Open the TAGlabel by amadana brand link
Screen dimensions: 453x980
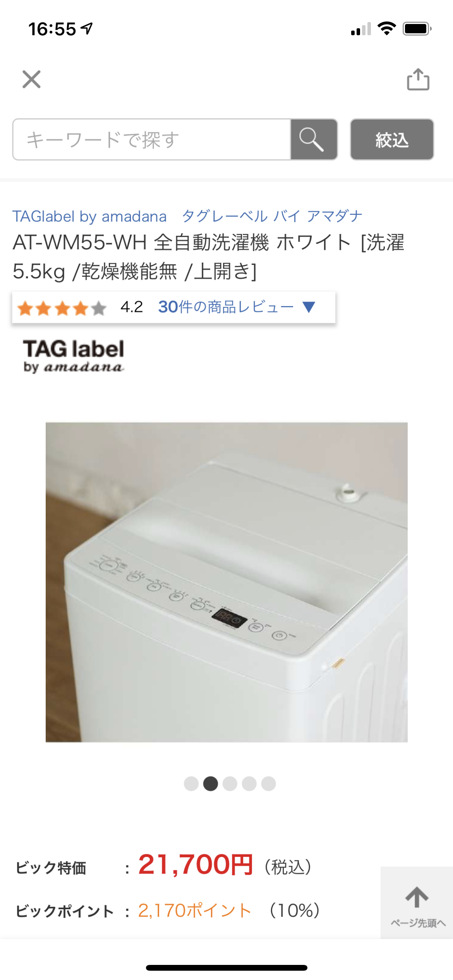pos(89,216)
